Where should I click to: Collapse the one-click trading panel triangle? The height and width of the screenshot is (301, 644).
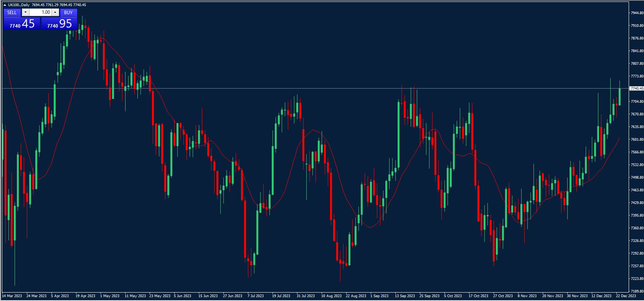pos(5,5)
